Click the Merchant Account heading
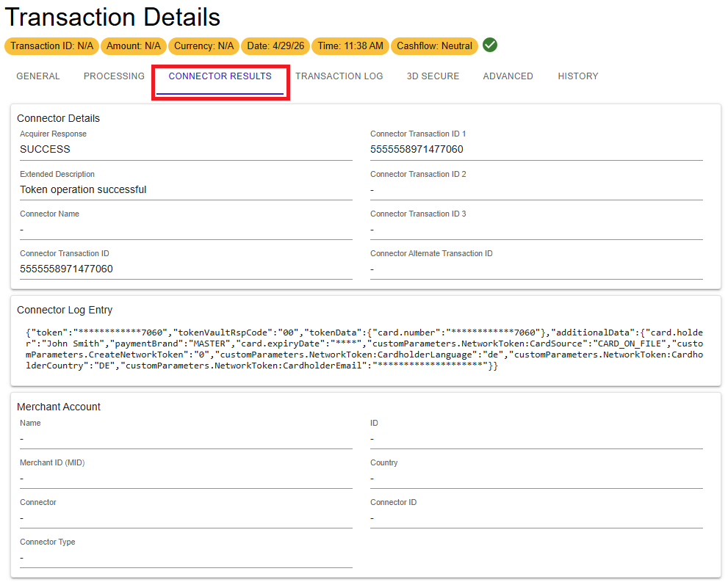The width and height of the screenshot is (728, 585). tap(59, 407)
